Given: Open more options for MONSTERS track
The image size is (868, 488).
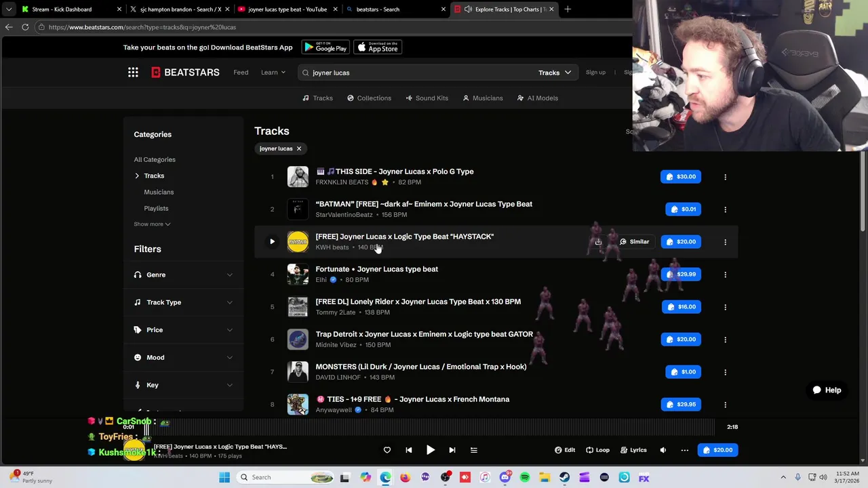Looking at the screenshot, I should point(725,372).
